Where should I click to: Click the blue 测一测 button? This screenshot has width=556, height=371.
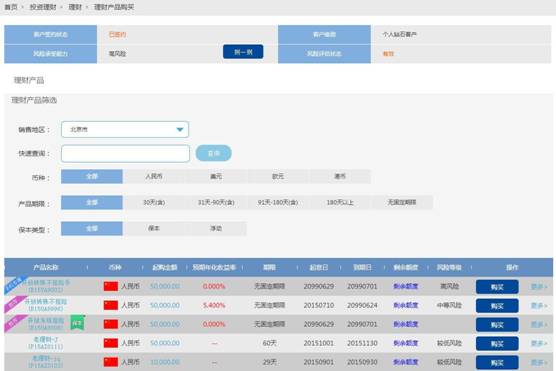point(243,52)
